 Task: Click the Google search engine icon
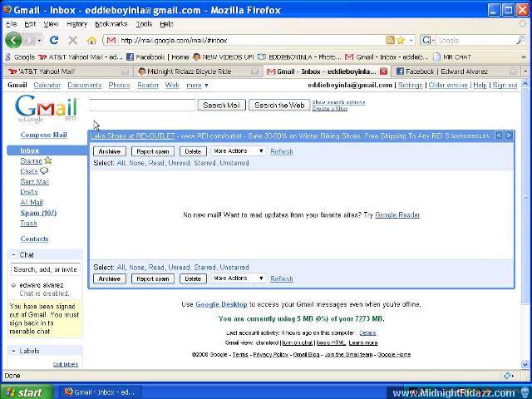(x=426, y=41)
